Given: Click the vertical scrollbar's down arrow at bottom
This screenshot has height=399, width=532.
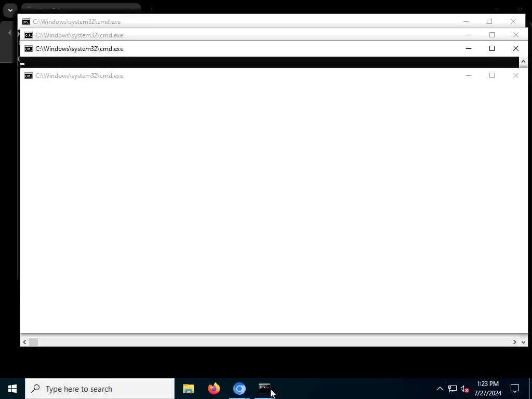Looking at the screenshot, I should pyautogui.click(x=523, y=342).
